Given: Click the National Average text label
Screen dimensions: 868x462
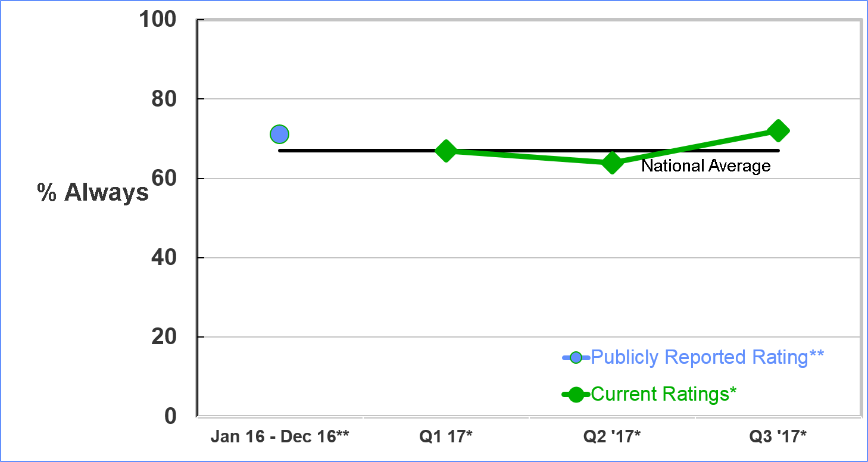Looking at the screenshot, I should tap(706, 166).
